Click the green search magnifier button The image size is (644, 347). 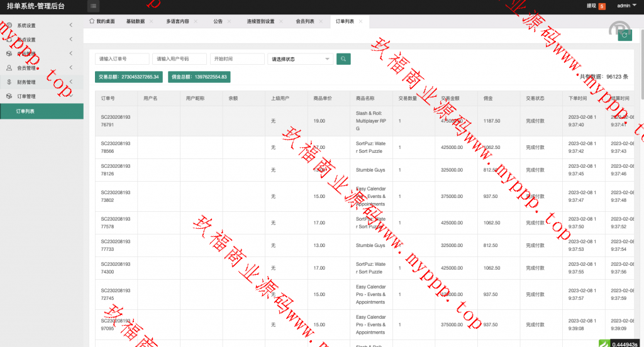pos(343,58)
